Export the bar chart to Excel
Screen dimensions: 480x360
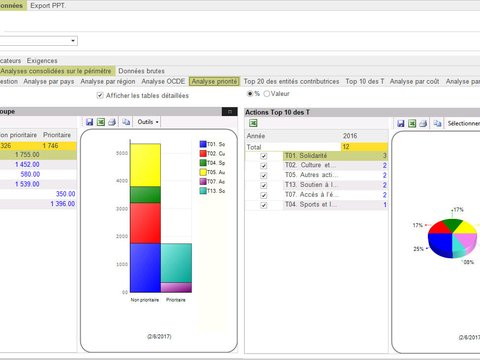pyautogui.click(x=101, y=122)
